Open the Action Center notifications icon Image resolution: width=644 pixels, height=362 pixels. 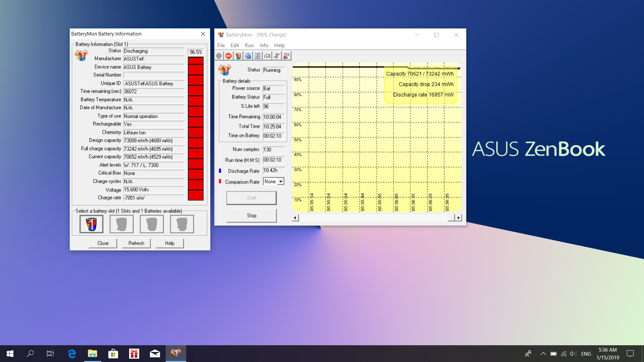click(x=630, y=354)
